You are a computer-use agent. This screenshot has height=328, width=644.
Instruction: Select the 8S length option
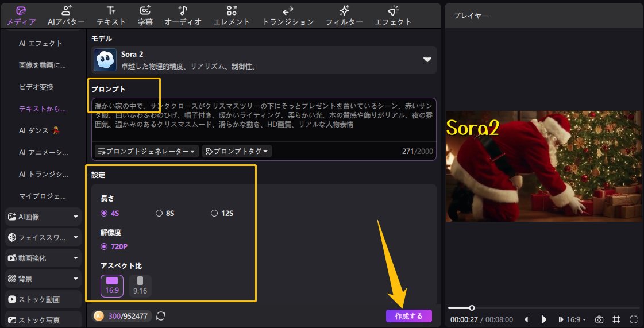click(x=165, y=214)
